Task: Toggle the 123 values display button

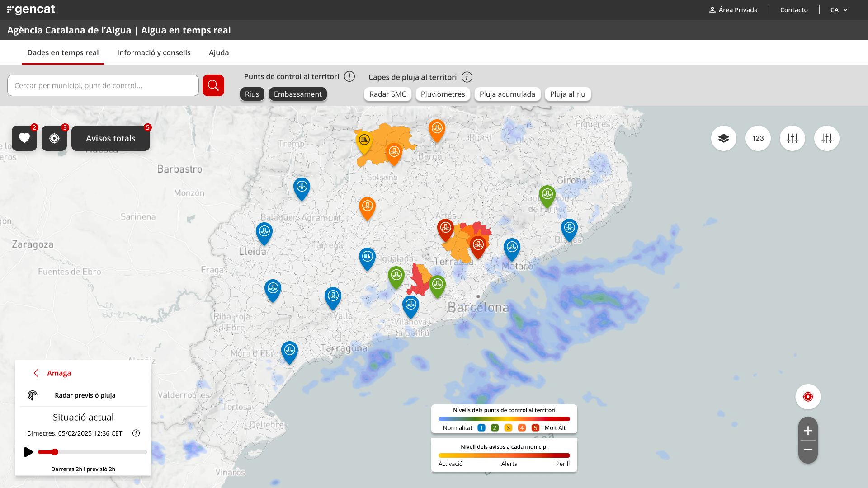Action: click(758, 138)
